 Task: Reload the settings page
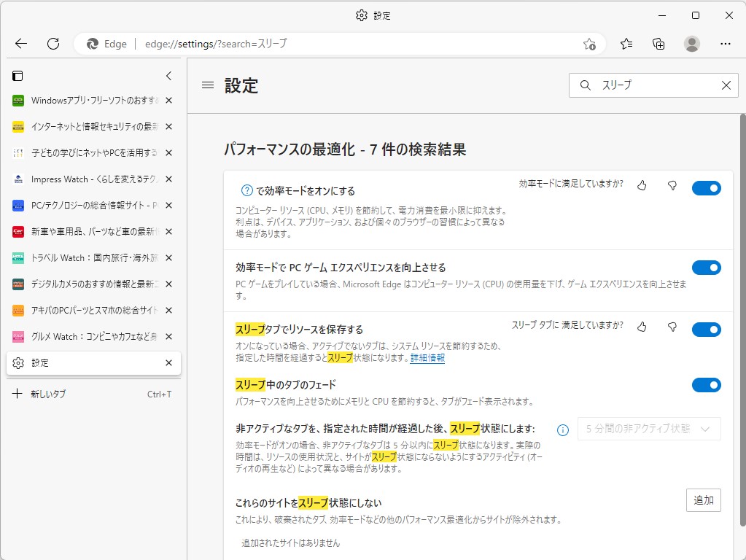[53, 44]
